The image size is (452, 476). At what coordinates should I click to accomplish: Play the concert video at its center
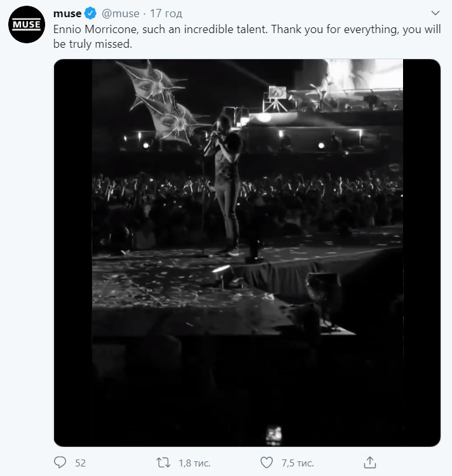click(247, 253)
